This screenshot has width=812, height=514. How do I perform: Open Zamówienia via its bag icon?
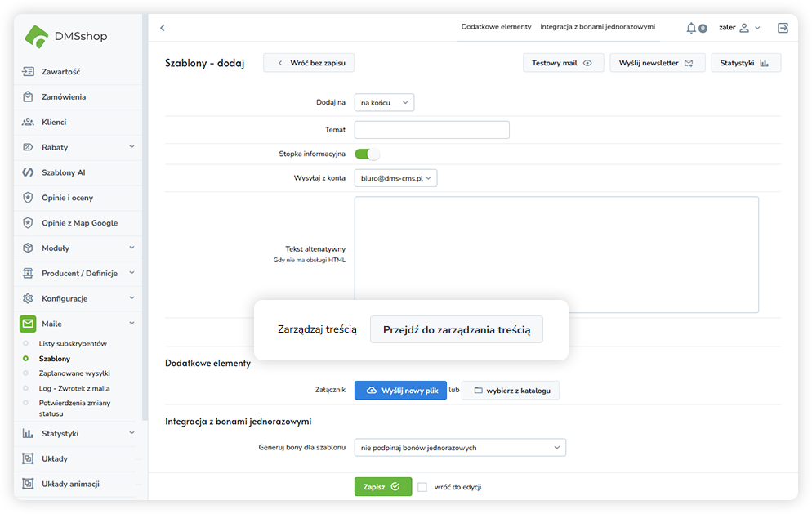28,96
